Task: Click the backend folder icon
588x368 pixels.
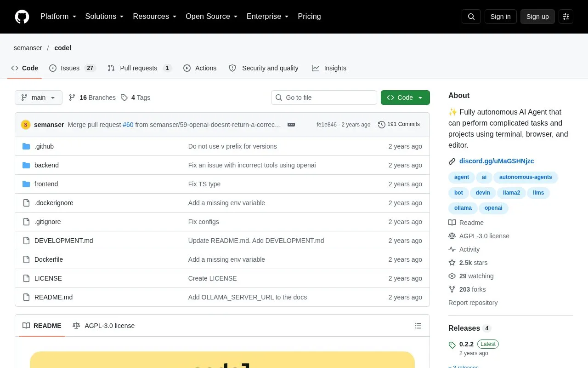Action: 26,165
